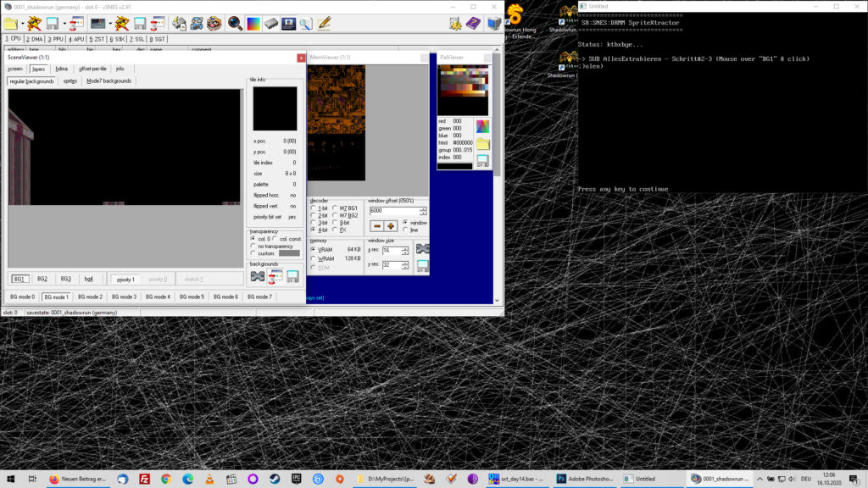Switch to the hdma tab in SceneViewer
Image resolution: width=868 pixels, height=488 pixels.
pyautogui.click(x=61, y=69)
